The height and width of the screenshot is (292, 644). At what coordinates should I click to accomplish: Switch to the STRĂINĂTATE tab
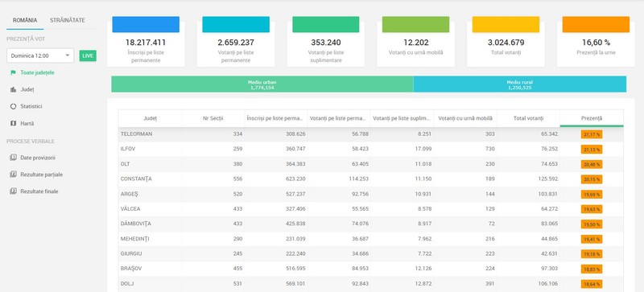(x=68, y=20)
